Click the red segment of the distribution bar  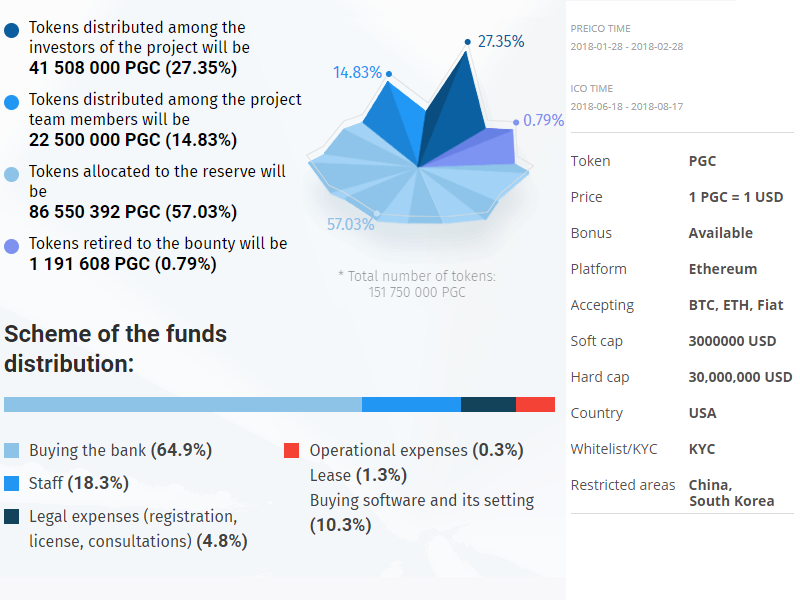coord(535,404)
